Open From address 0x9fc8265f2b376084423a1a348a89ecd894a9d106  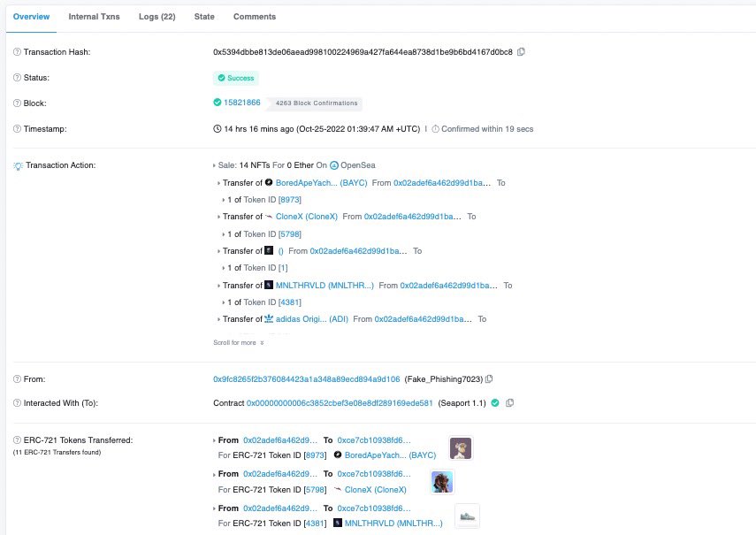pos(307,379)
